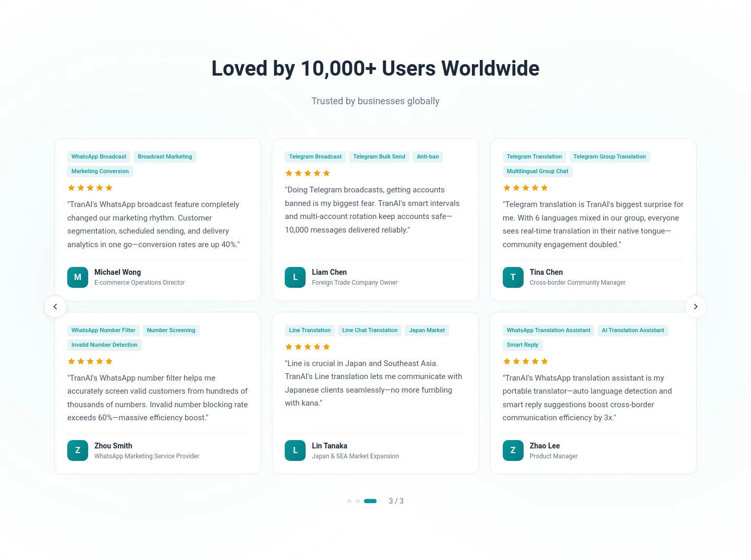Click 'Foreign Trade Company Owner' subtitle

click(355, 283)
